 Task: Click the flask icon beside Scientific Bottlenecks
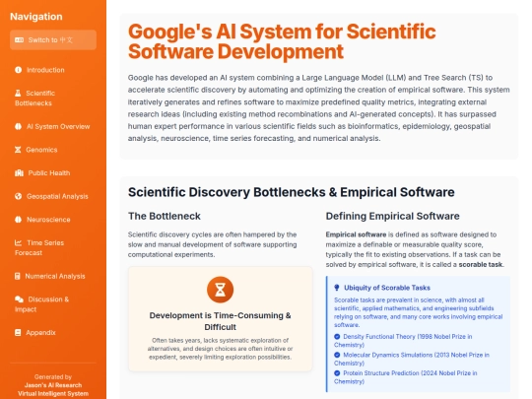(18, 93)
